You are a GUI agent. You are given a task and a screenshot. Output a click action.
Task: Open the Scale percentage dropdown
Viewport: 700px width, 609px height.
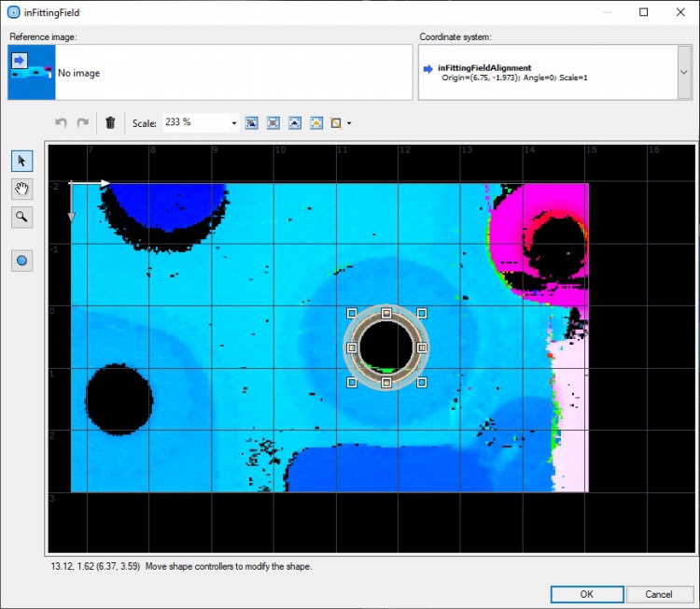click(233, 122)
